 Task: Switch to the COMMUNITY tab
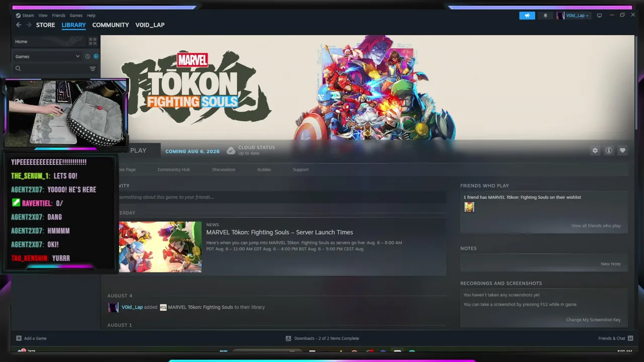(x=111, y=25)
